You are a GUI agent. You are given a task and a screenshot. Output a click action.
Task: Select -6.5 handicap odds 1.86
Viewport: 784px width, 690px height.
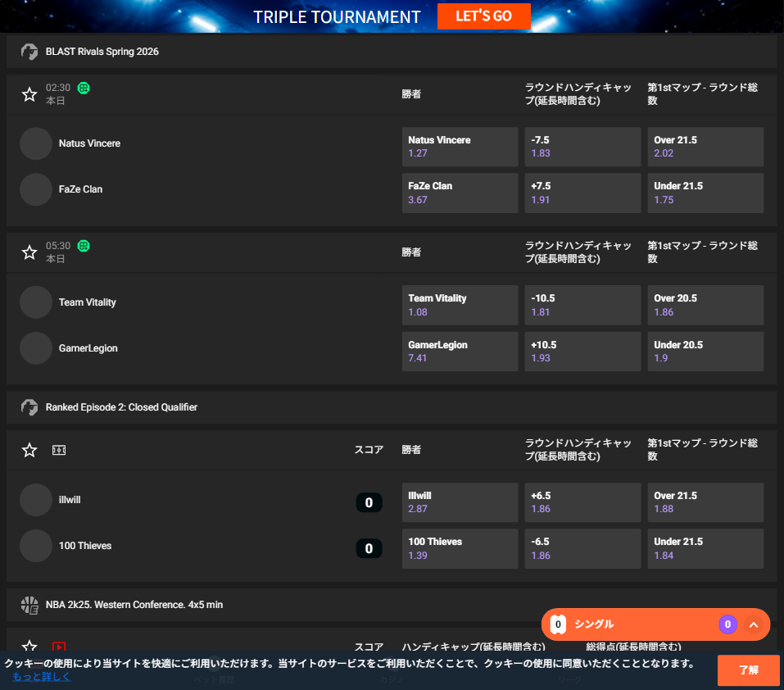pyautogui.click(x=583, y=548)
